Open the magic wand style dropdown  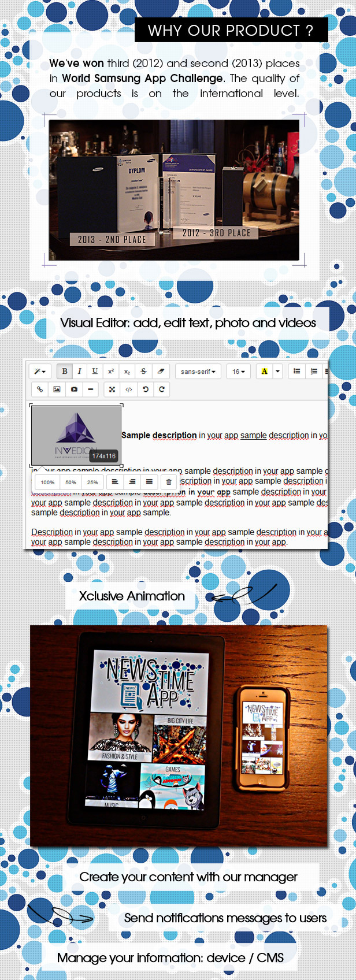tap(40, 372)
